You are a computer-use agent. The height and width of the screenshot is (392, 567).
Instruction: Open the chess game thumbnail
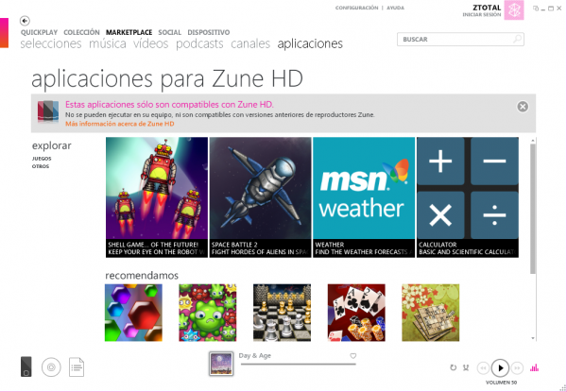pyautogui.click(x=282, y=313)
